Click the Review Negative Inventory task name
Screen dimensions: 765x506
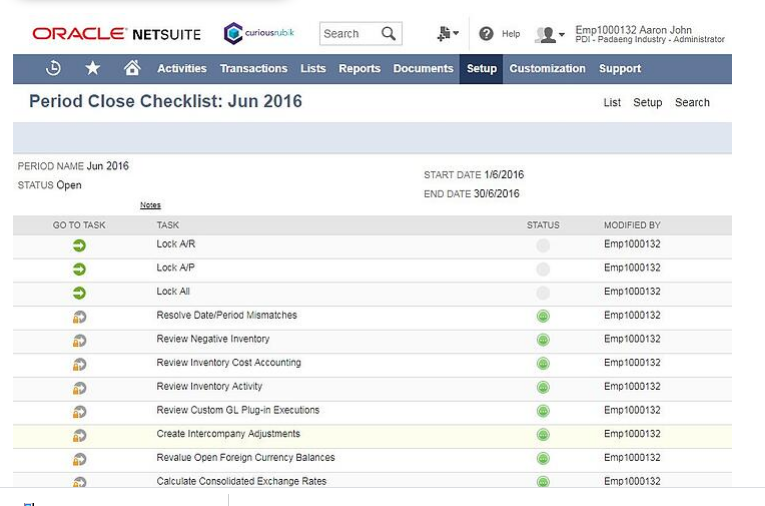click(x=213, y=339)
